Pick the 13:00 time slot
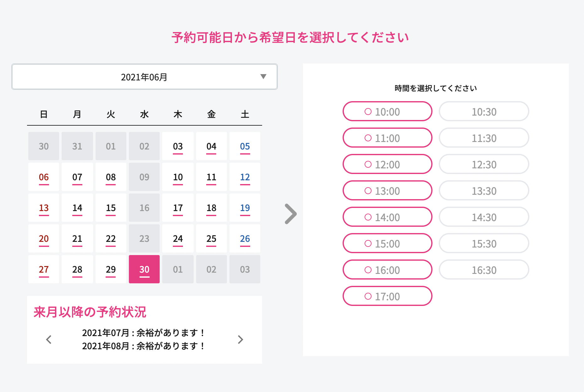This screenshot has height=392, width=584. tap(387, 191)
